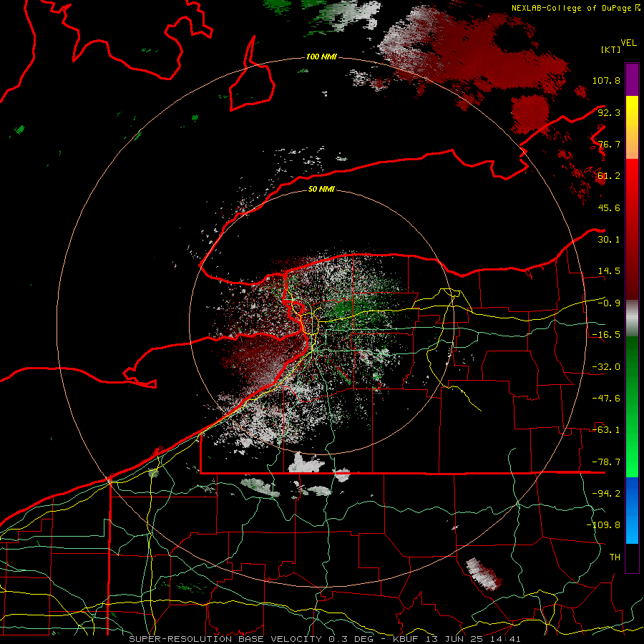Click the 92.3 velocity scale value
Image resolution: width=644 pixels, height=644 pixels.
(609, 112)
